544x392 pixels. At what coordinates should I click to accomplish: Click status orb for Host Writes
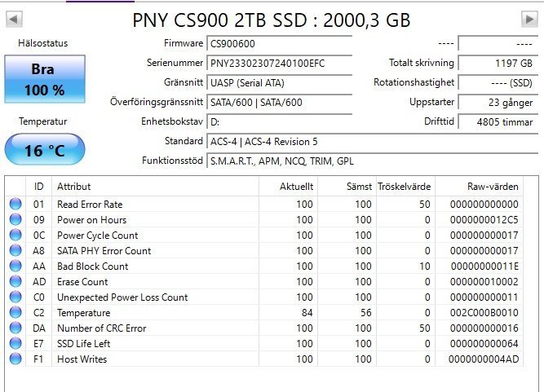pyautogui.click(x=15, y=359)
